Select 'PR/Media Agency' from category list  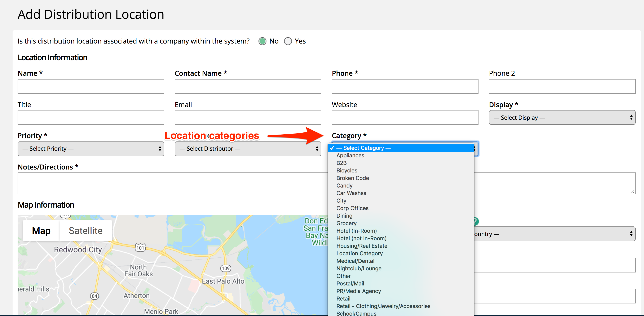[358, 291]
